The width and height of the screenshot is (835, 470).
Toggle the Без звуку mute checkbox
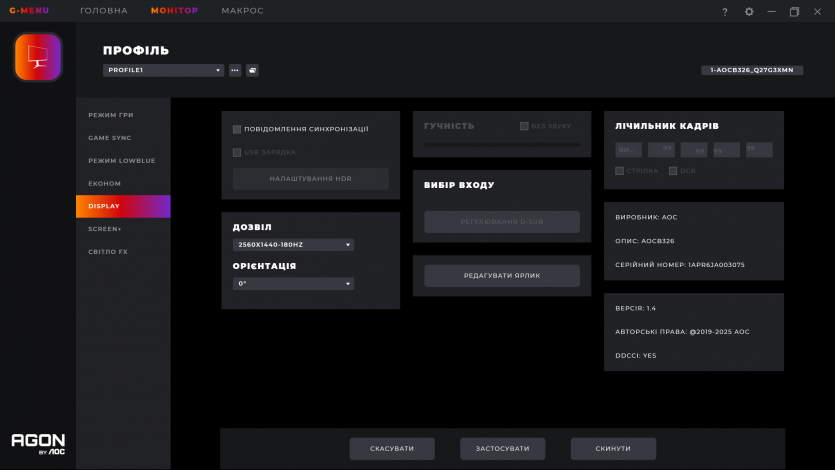tap(524, 126)
